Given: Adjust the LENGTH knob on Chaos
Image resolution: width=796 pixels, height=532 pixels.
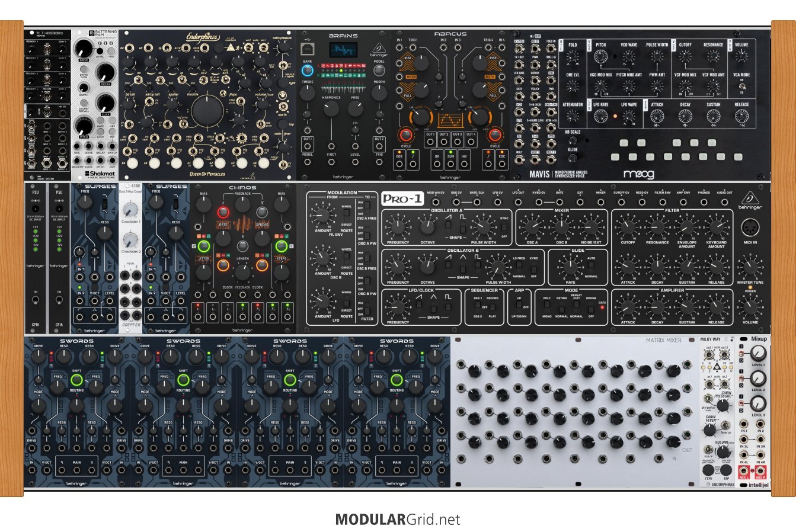Looking at the screenshot, I should [242, 271].
